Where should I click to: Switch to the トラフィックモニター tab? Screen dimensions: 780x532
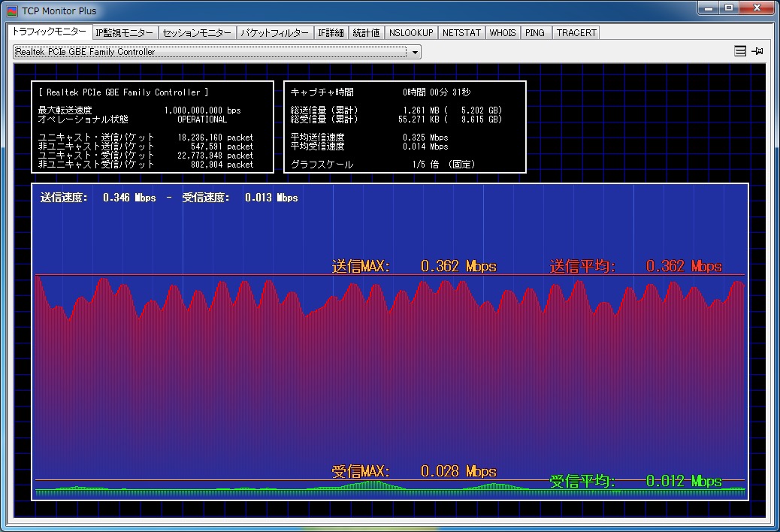[x=49, y=32]
